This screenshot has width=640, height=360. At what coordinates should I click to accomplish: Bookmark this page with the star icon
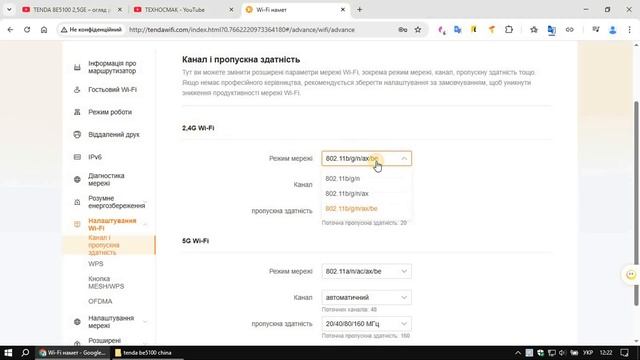click(x=418, y=29)
